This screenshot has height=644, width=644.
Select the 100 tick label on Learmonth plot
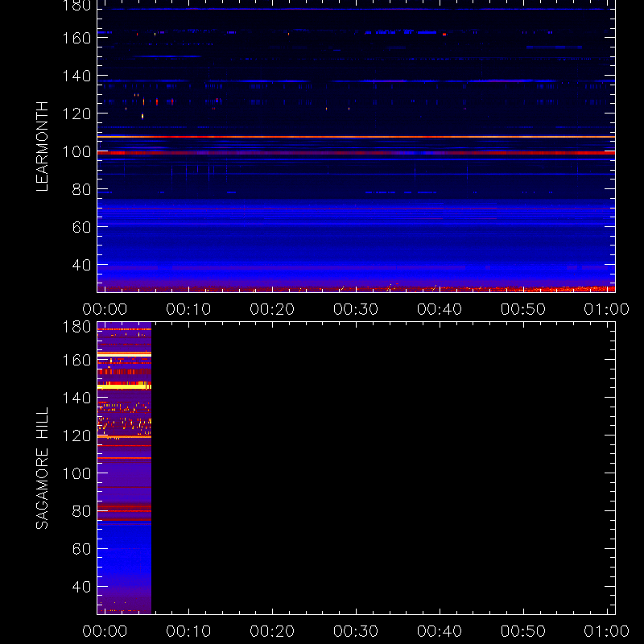76,151
